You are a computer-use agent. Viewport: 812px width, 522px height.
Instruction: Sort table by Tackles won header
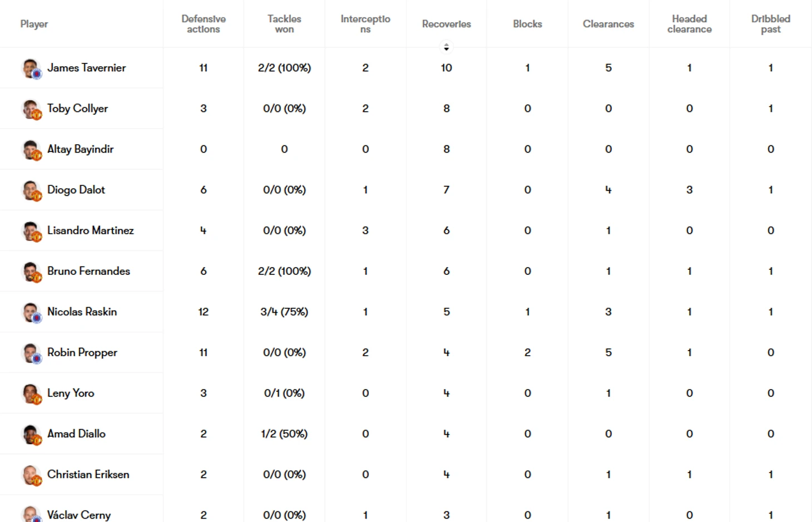click(x=284, y=24)
